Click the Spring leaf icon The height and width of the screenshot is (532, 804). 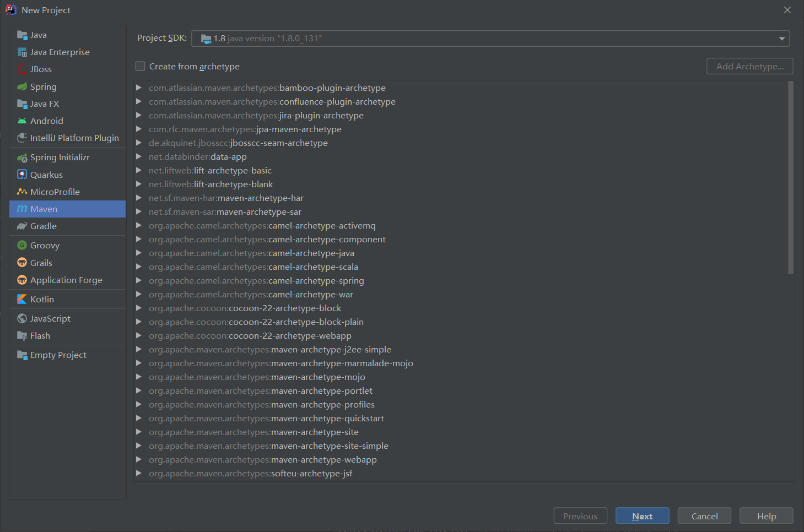[x=22, y=86]
